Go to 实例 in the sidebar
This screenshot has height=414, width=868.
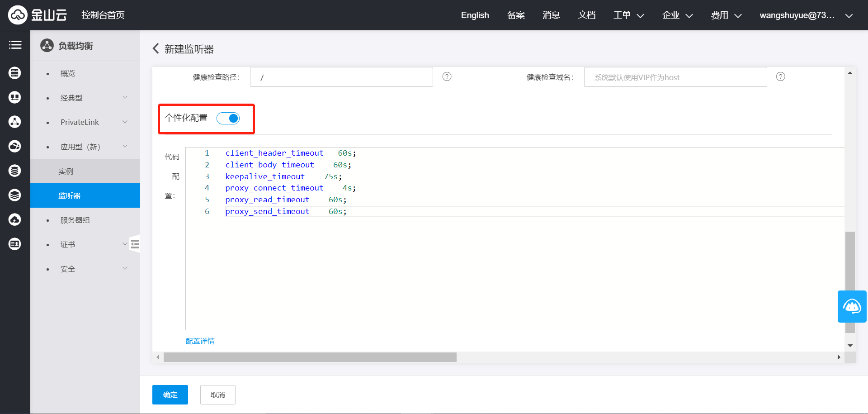point(66,171)
